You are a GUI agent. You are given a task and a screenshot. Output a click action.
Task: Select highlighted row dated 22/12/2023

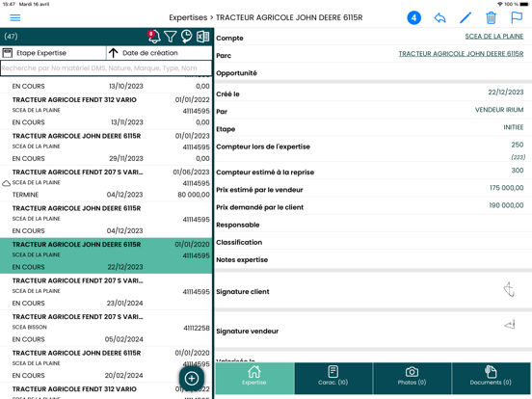(106, 255)
